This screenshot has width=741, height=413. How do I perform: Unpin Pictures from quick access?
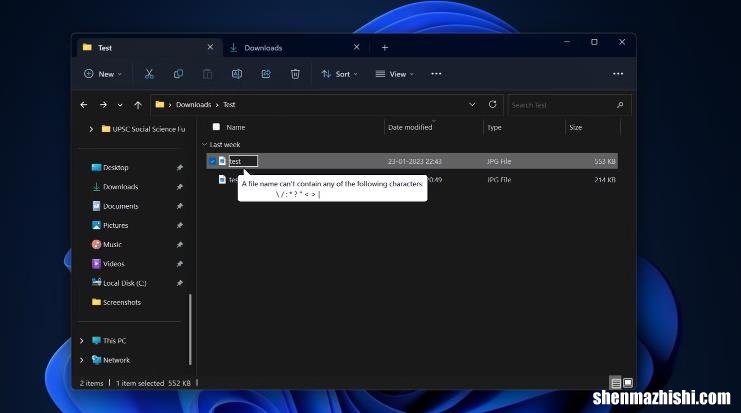point(180,226)
